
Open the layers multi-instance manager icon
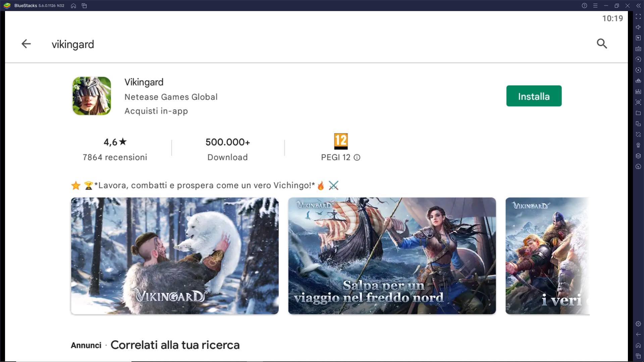pos(638,156)
